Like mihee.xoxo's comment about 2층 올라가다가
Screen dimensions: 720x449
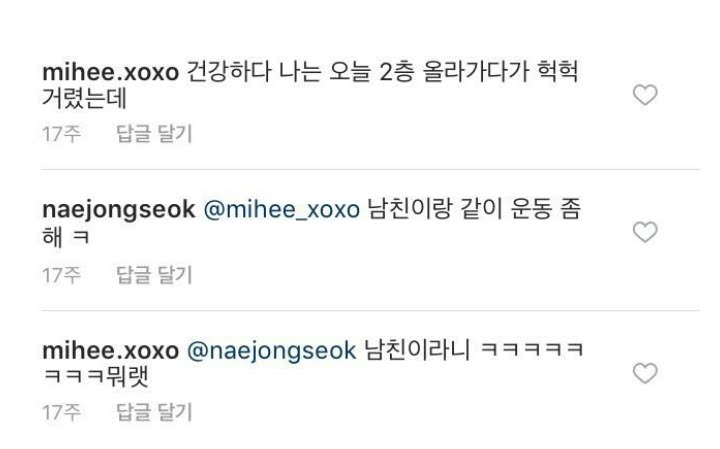645,95
